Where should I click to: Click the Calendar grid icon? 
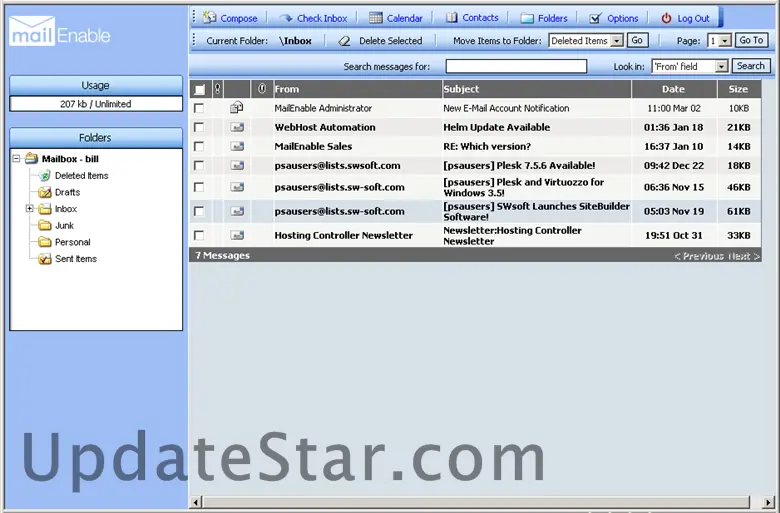point(376,18)
